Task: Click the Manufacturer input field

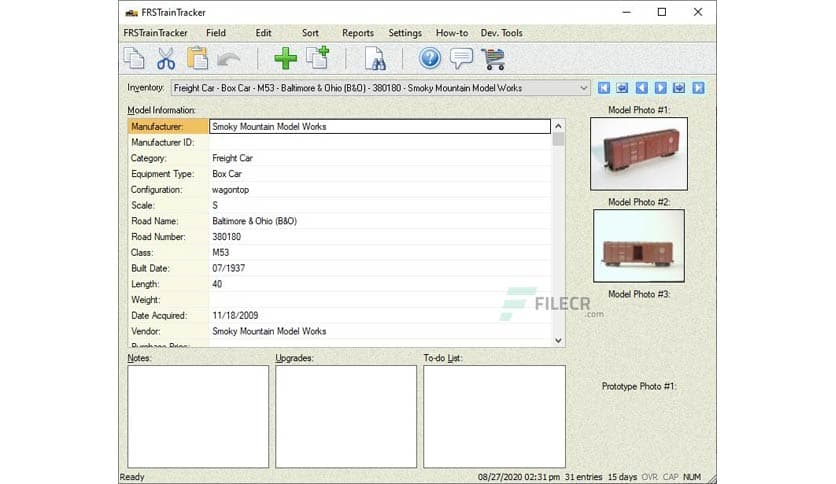Action: pyautogui.click(x=380, y=126)
